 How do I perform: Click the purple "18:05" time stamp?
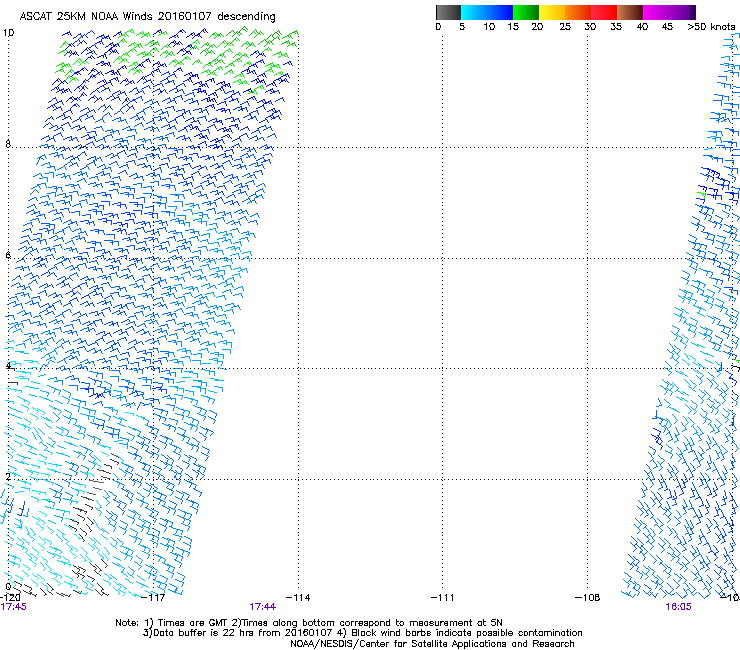point(678,607)
